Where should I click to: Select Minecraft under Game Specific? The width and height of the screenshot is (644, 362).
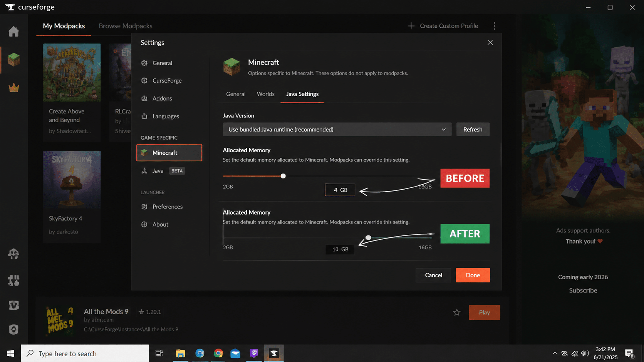(169, 153)
